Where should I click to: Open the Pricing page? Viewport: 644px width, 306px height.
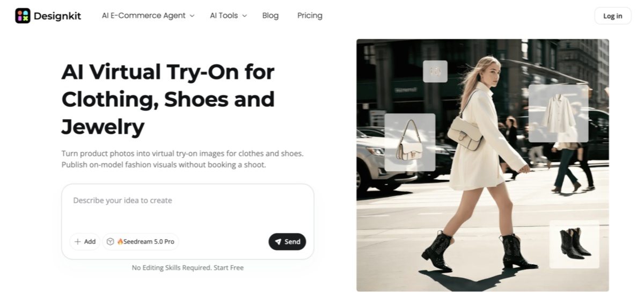310,16
